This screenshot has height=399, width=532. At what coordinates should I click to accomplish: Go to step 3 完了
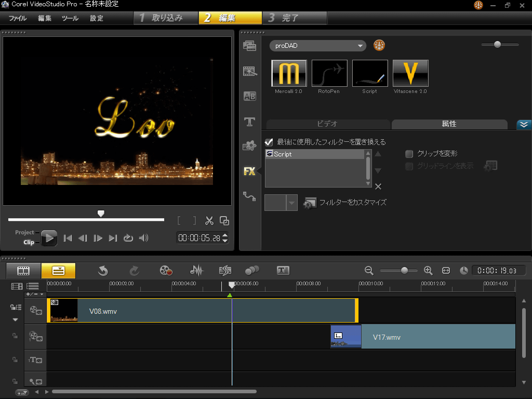pos(295,18)
